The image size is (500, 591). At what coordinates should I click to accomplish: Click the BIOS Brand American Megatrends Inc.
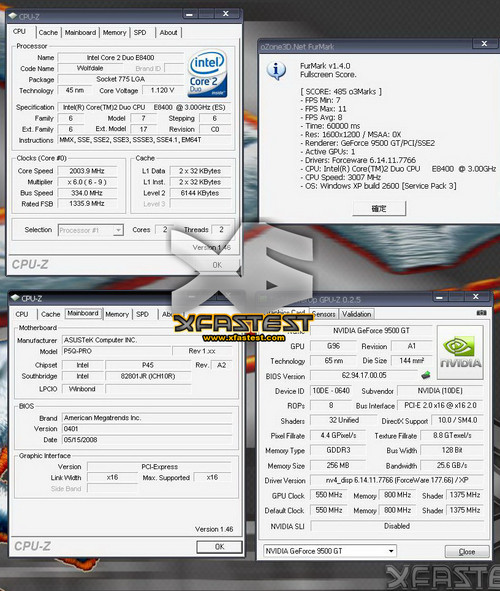tap(147, 418)
